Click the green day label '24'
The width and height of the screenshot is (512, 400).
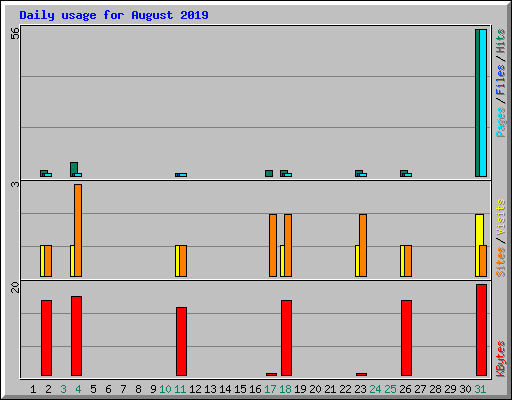pos(375,389)
